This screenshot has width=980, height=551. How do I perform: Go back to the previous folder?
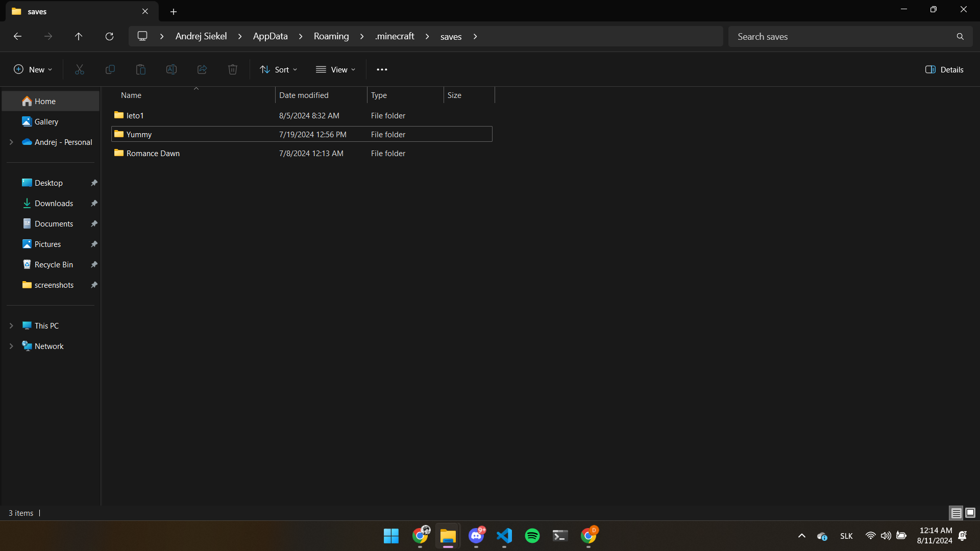click(17, 36)
